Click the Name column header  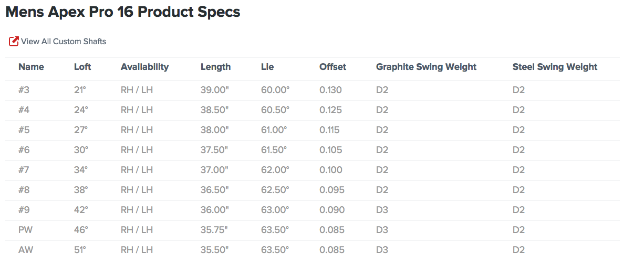(31, 67)
